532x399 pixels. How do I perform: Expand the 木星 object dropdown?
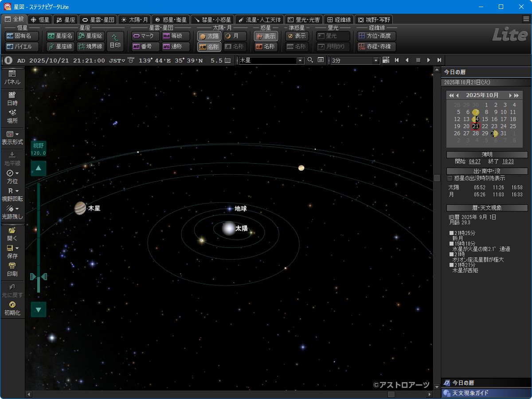pyautogui.click(x=300, y=60)
